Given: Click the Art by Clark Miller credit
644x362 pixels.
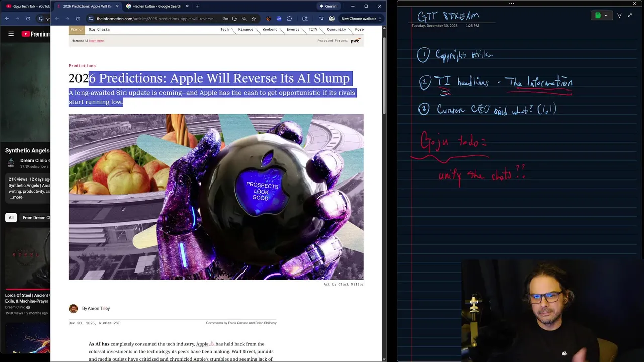Looking at the screenshot, I should (343, 284).
